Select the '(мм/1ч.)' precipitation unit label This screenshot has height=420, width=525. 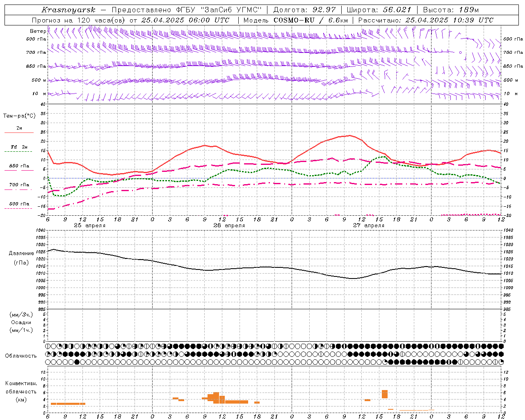pyautogui.click(x=21, y=330)
